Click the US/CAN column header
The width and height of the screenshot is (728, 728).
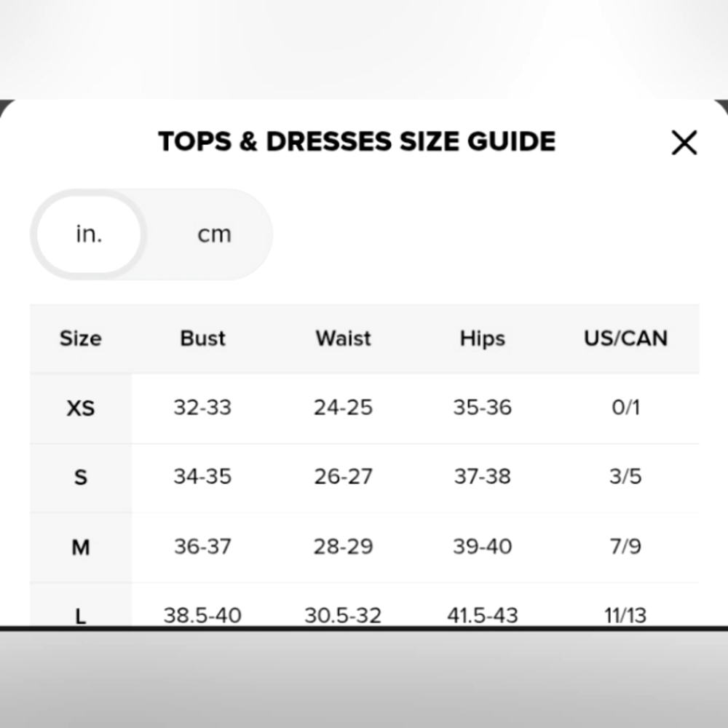tap(625, 339)
